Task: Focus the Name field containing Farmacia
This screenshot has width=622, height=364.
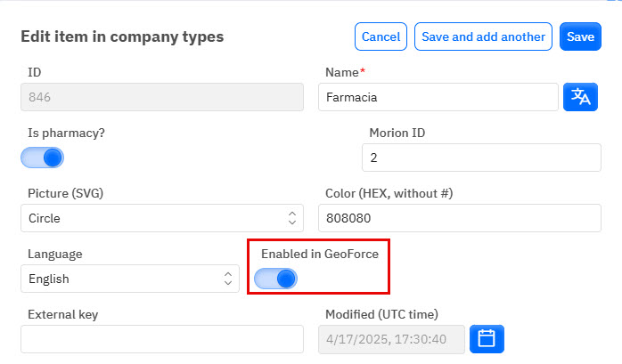Action: pos(437,97)
